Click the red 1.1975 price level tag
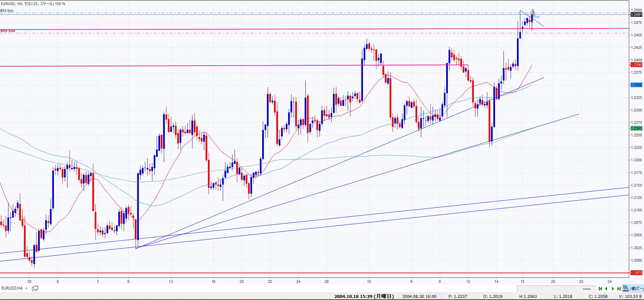This screenshot has width=644, height=300. 636,273
